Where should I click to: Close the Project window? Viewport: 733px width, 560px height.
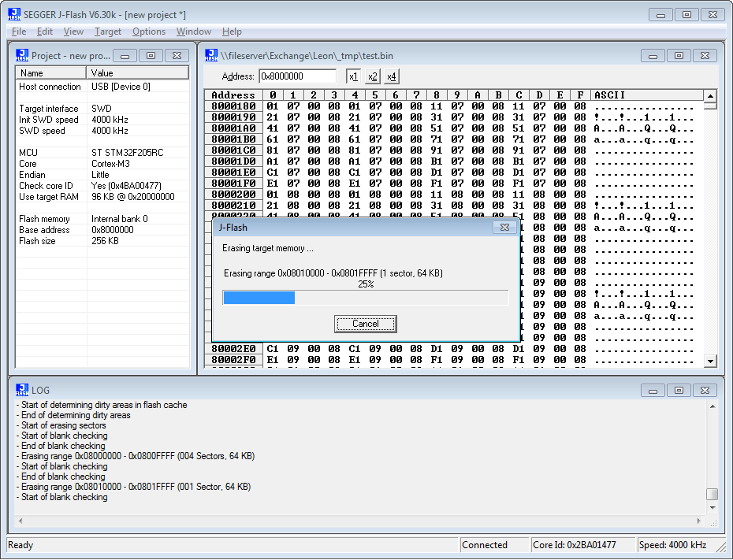177,56
